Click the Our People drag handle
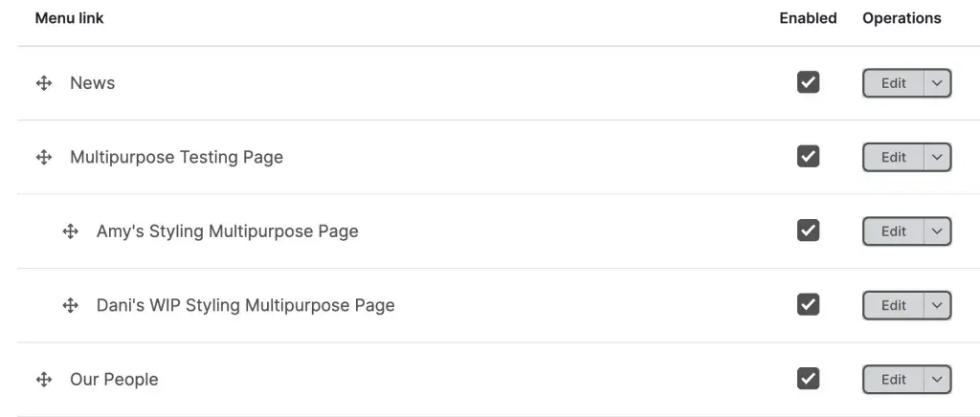This screenshot has width=980, height=417. point(43,380)
